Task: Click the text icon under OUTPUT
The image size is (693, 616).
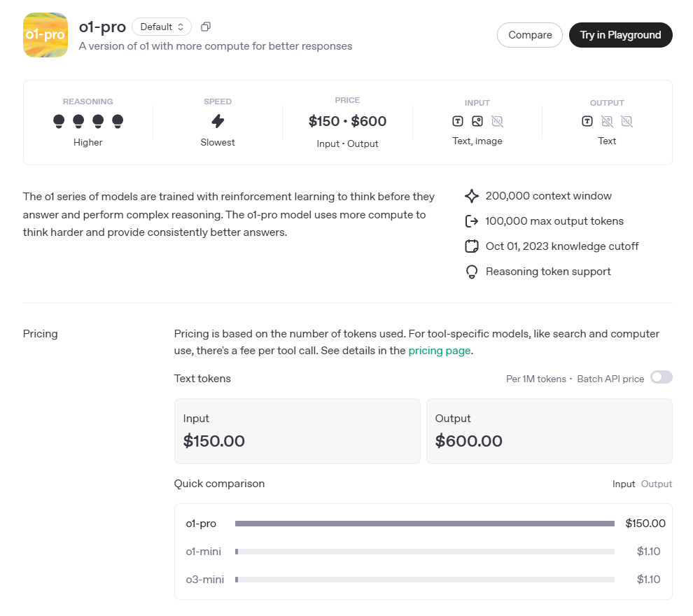Action: tap(587, 121)
